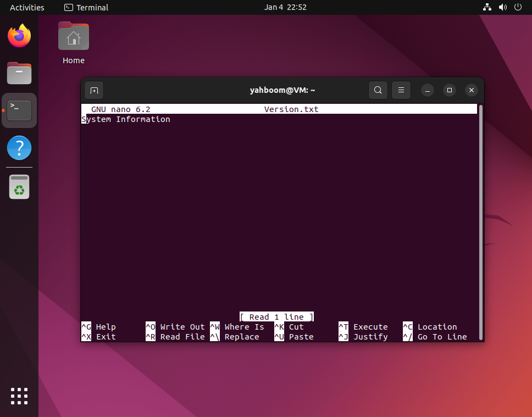
Task: Open the terminal hamburger menu
Action: click(x=401, y=90)
